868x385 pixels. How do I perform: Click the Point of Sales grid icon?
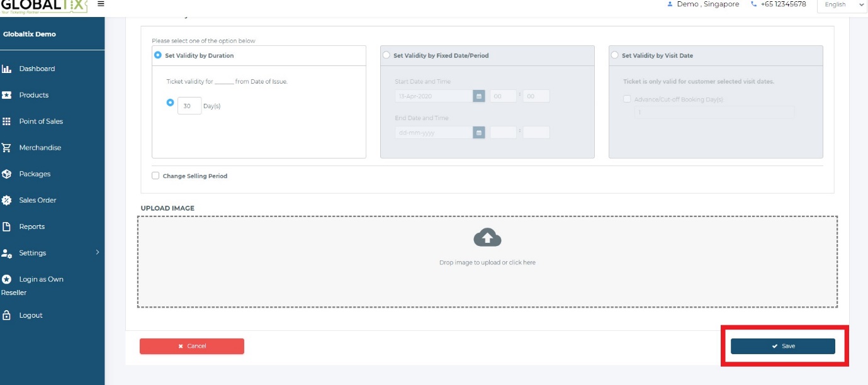pos(7,121)
